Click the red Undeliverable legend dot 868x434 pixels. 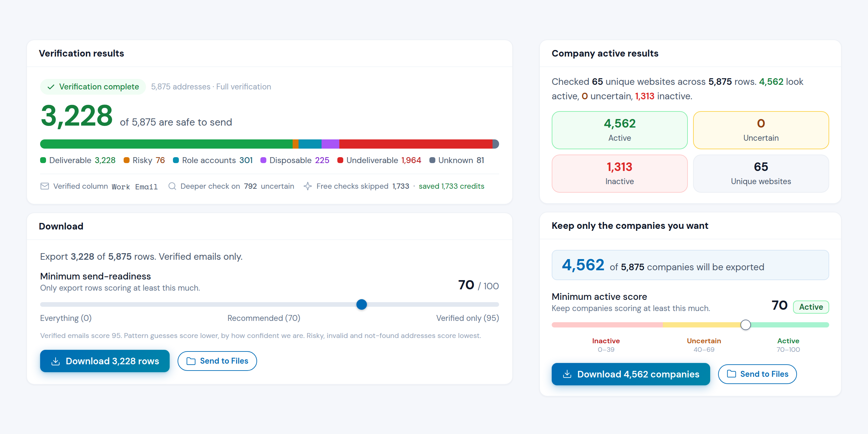click(x=340, y=160)
